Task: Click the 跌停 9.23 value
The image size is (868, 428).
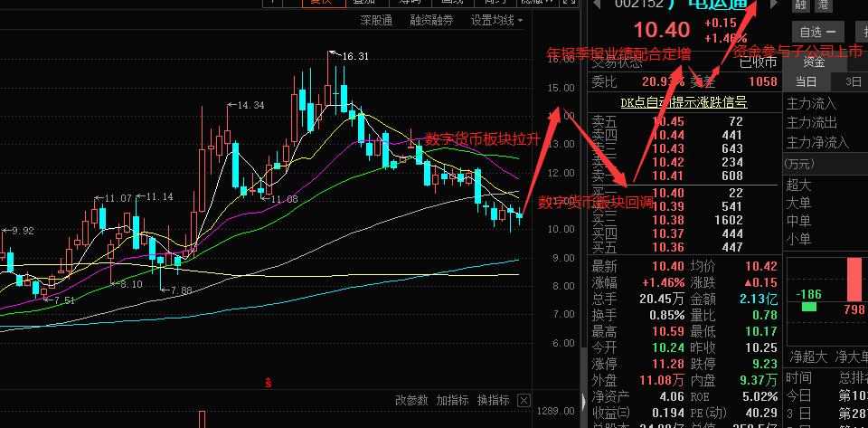Action: pos(764,365)
